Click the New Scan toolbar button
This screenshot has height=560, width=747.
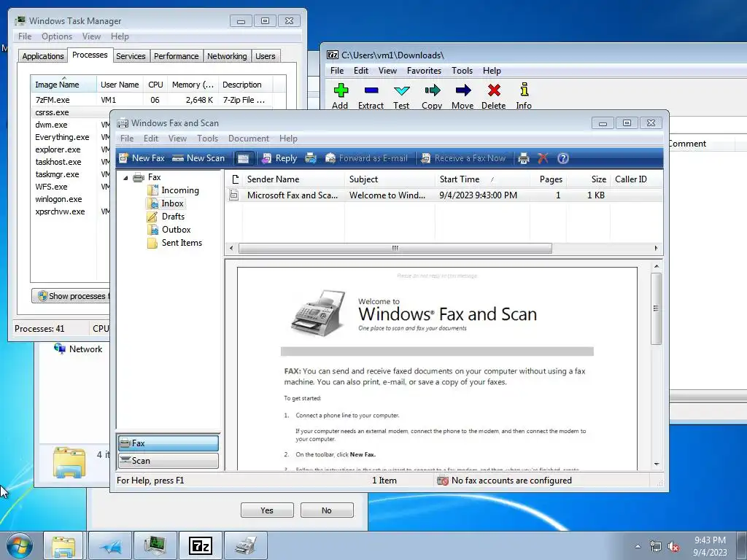[198, 158]
